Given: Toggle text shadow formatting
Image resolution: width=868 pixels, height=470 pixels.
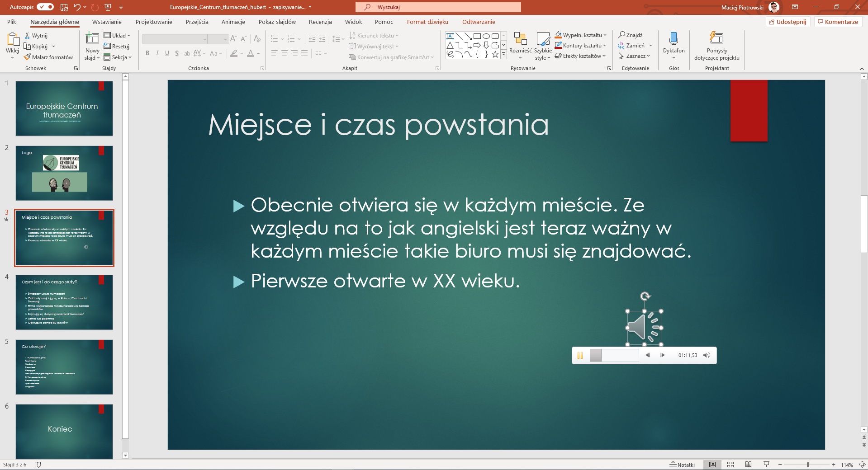Looking at the screenshot, I should pyautogui.click(x=177, y=53).
